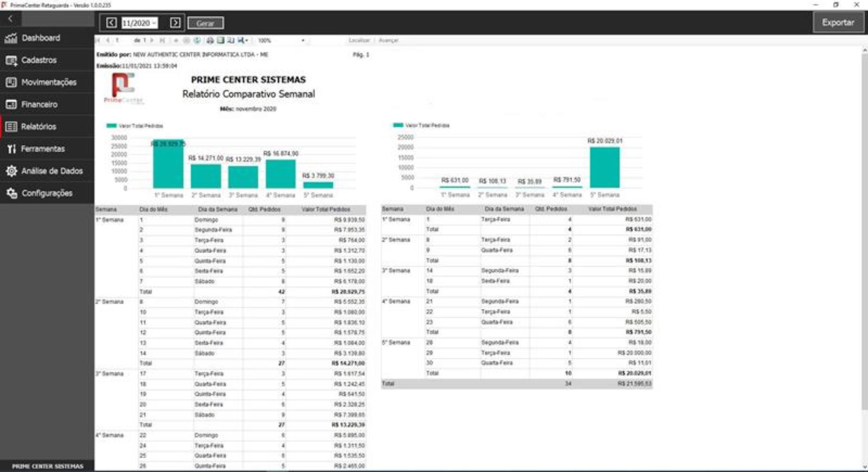Click the R$ 20.029,01 bar in right chart

pos(605,168)
